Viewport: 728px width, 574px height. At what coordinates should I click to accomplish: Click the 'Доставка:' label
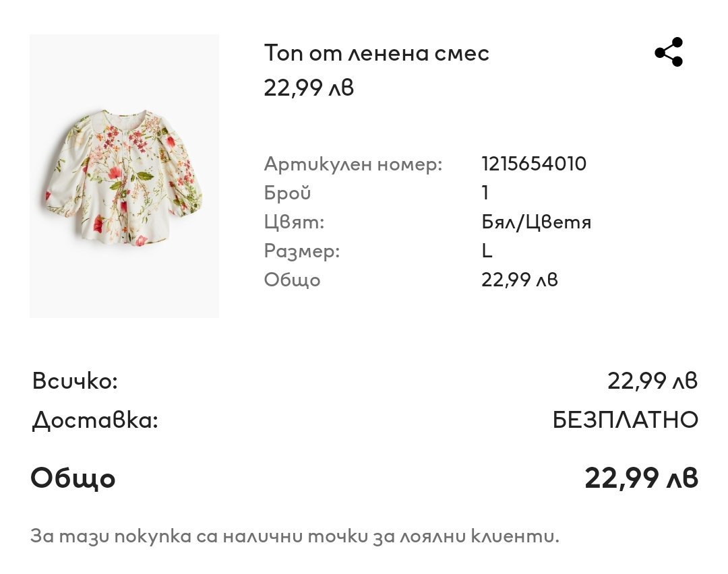coord(95,421)
